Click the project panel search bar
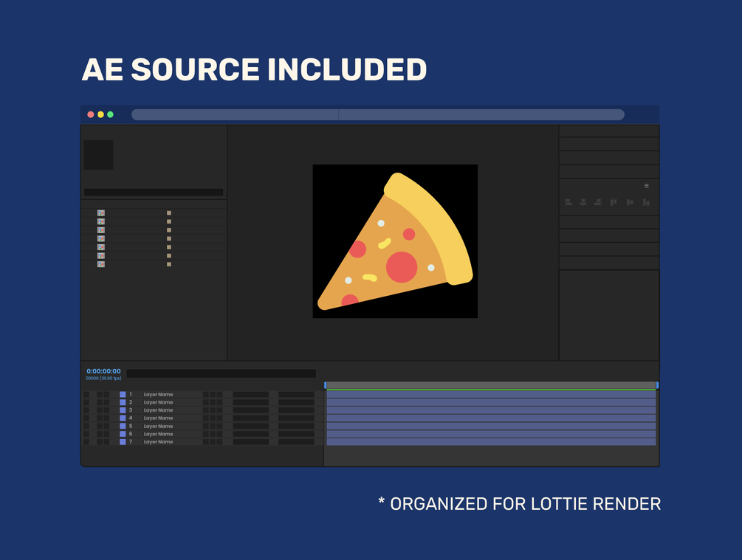The height and width of the screenshot is (560, 742). (154, 192)
